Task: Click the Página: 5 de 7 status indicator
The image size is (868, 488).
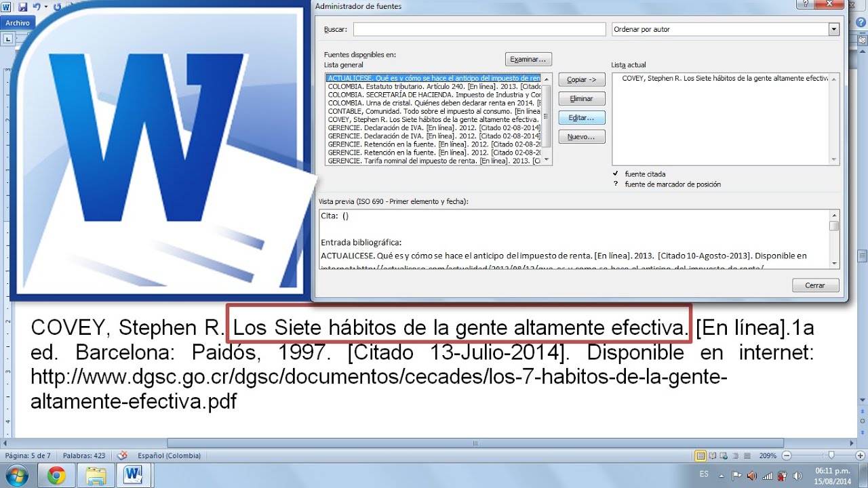Action: click(26, 456)
